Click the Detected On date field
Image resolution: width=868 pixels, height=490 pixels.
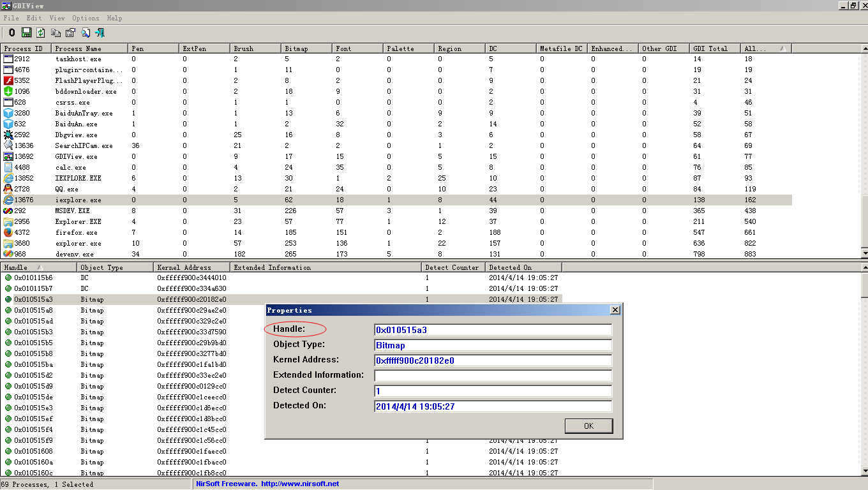pyautogui.click(x=493, y=406)
